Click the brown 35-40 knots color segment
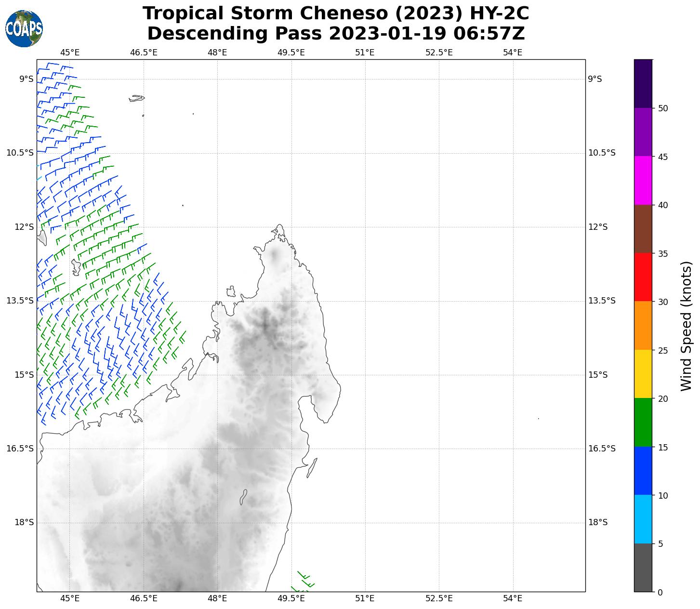Screen dimensions: 700x609 (x=643, y=229)
